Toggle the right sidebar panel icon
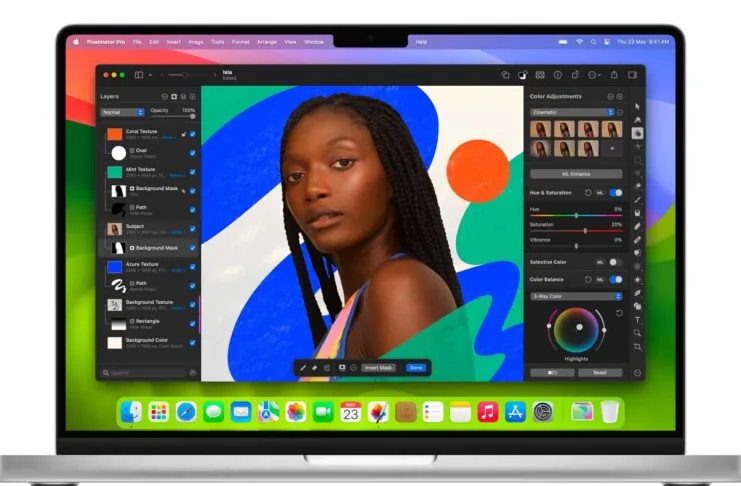Screen dimensions: 741x486 coord(632,75)
